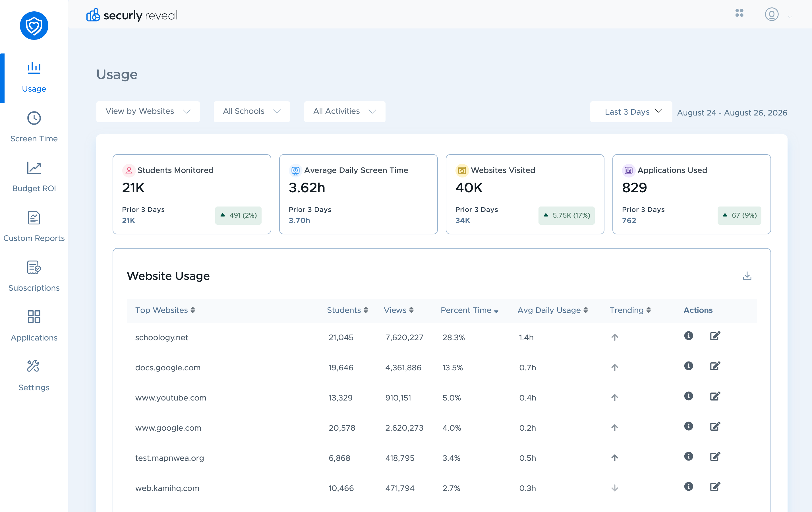Screen dimensions: 812x512
Task: Click the Websites Visited browser icon
Action: pos(462,170)
